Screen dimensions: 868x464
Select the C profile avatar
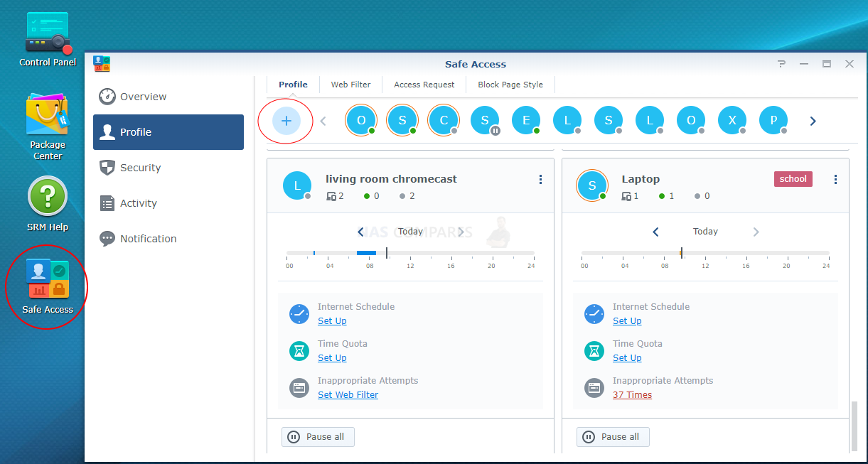pos(444,121)
